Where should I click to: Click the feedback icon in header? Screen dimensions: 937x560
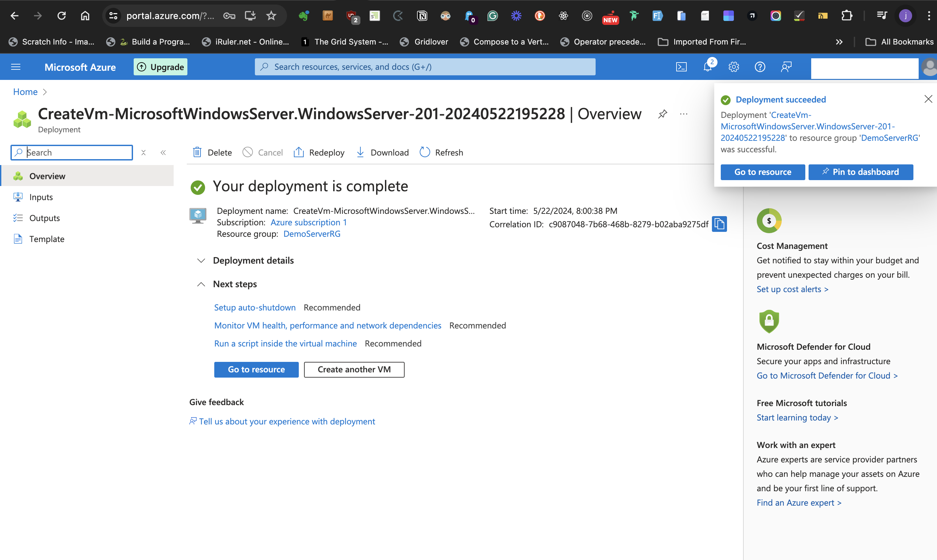[786, 67]
